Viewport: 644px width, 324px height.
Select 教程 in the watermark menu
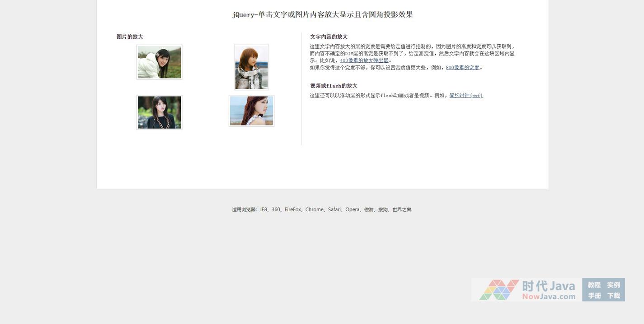pos(594,285)
